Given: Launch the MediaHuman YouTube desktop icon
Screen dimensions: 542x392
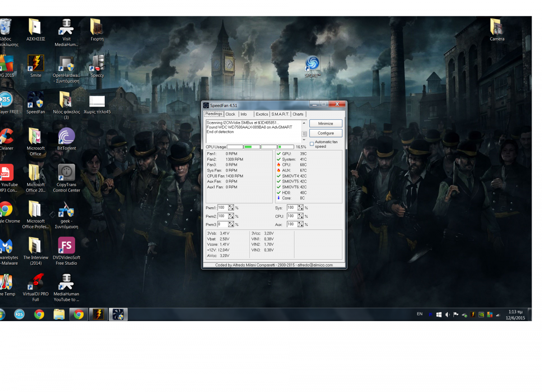Looking at the screenshot, I should point(66,288).
